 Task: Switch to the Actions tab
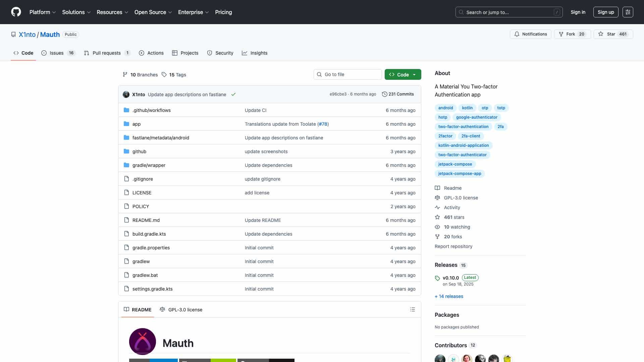pos(151,53)
